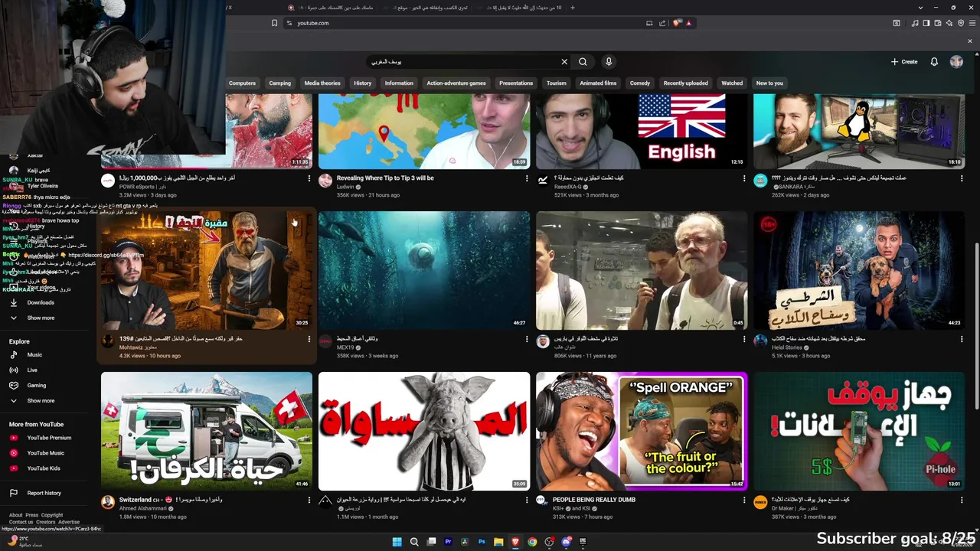The width and height of the screenshot is (980, 551).
Task: Open the Switzerland camper van thumbnail
Action: pos(207,431)
